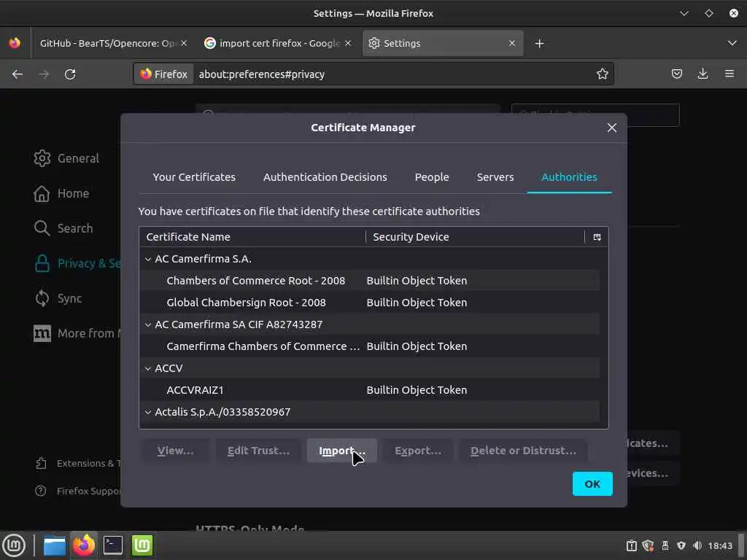Open the volume control in system tray
Screen dimensions: 747x560
697,546
